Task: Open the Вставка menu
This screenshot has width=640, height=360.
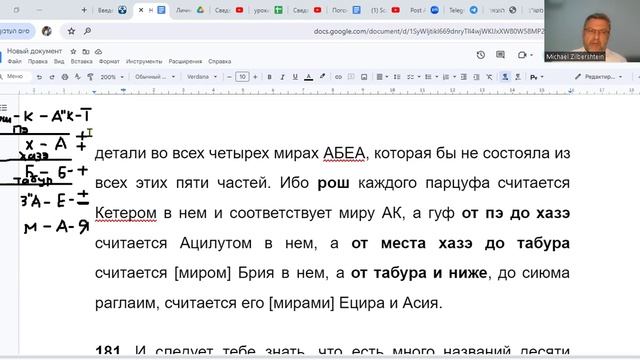Action: (x=81, y=62)
